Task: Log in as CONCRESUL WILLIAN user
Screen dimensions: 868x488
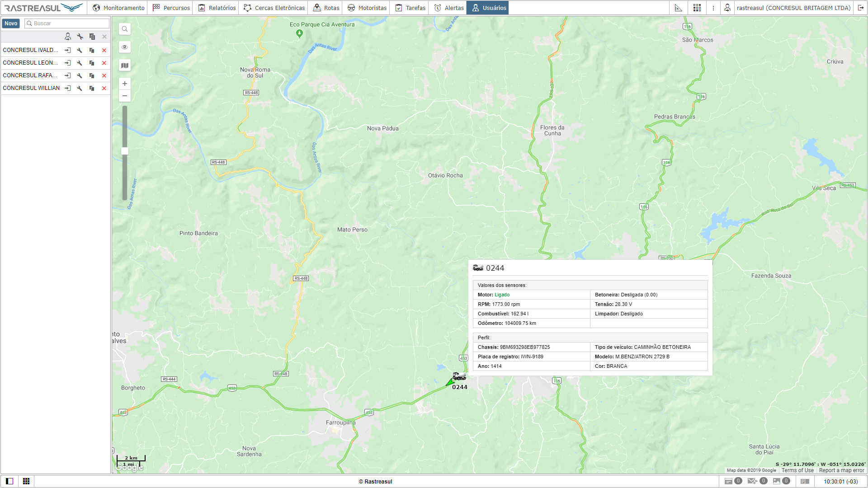Action: pos(67,88)
